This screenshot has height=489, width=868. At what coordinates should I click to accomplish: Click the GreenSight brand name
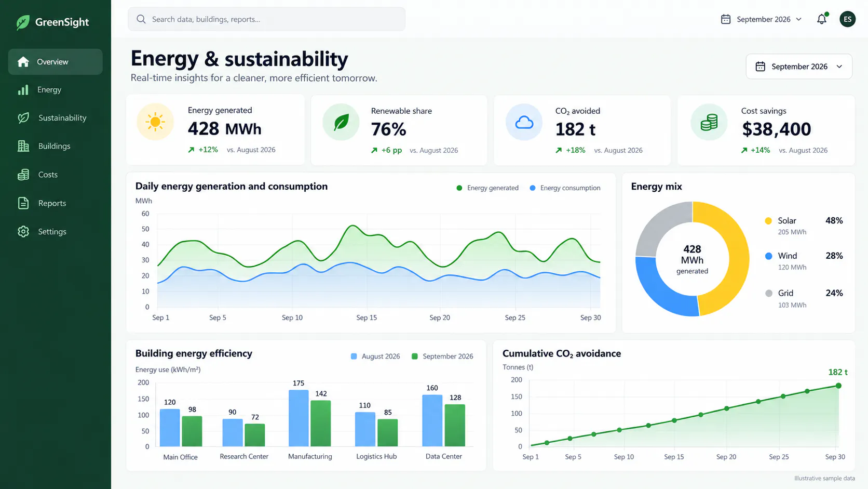coord(62,22)
